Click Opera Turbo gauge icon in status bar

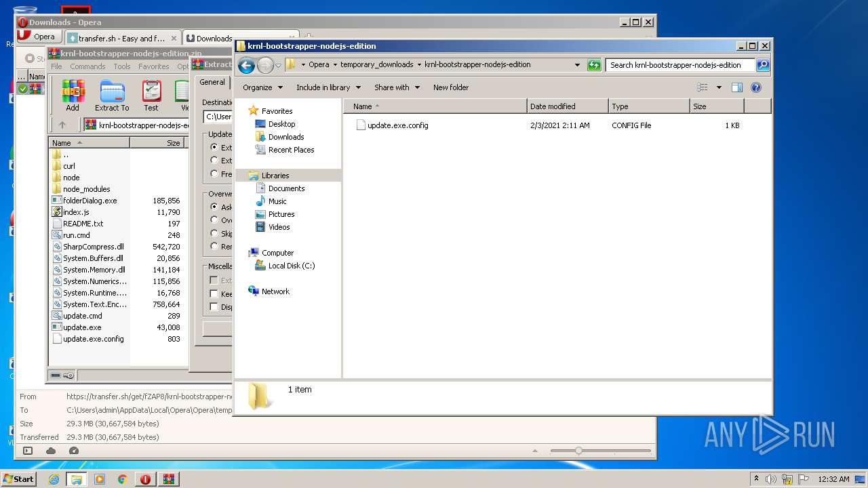[74, 451]
